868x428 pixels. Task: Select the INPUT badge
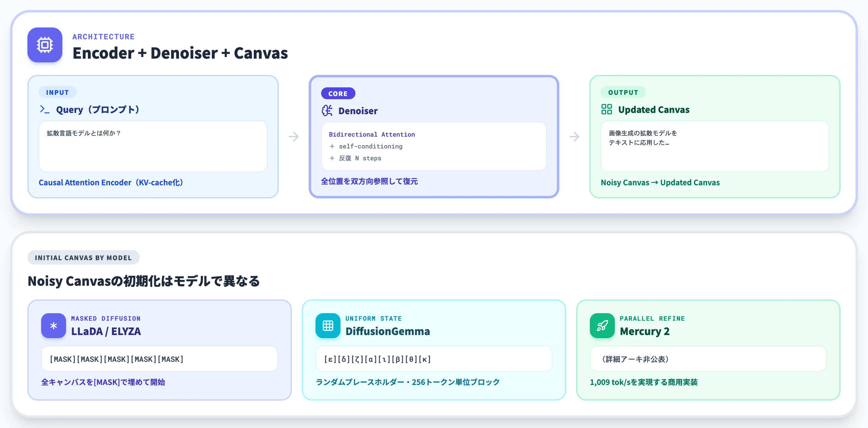[x=58, y=92]
